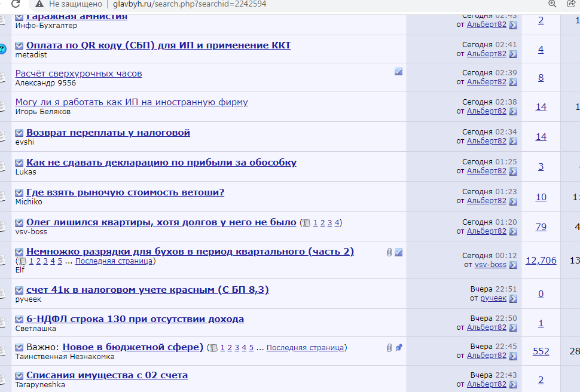Go to page 4 of Олег лишился квартиры
The width and height of the screenshot is (580, 392).
337,223
